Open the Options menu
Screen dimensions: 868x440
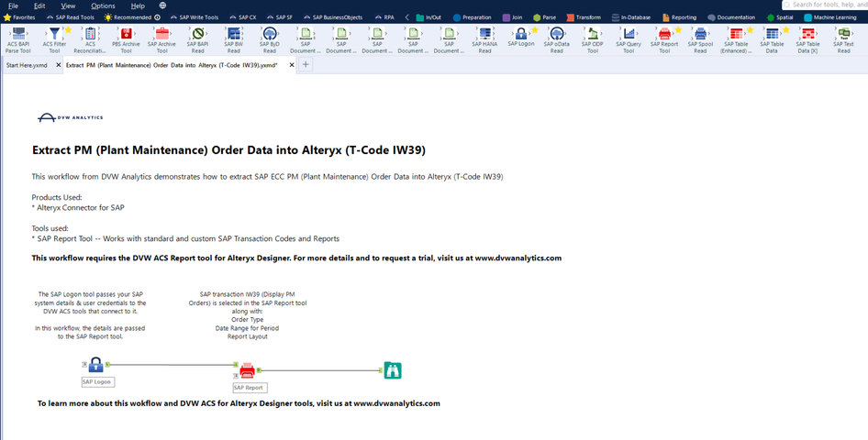point(103,5)
